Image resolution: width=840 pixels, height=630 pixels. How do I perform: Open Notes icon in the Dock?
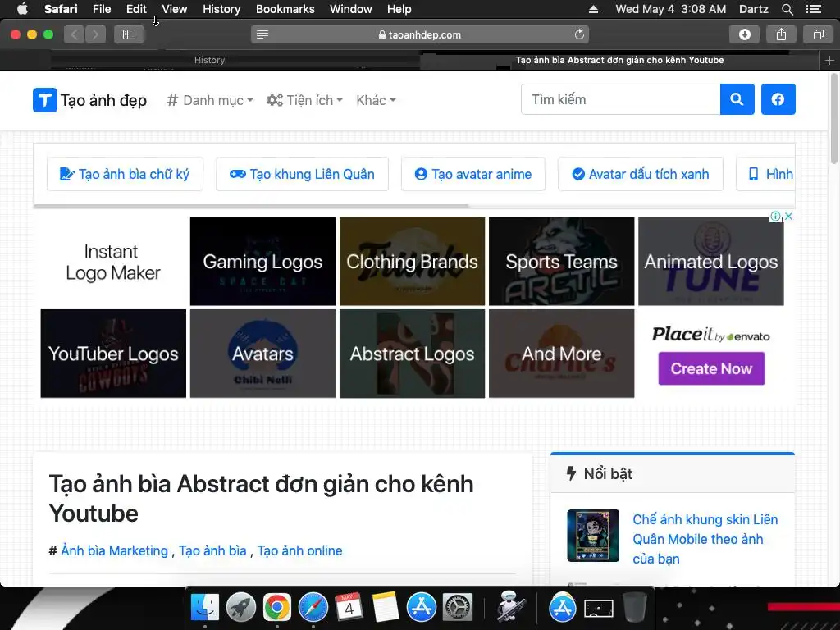[x=386, y=608]
